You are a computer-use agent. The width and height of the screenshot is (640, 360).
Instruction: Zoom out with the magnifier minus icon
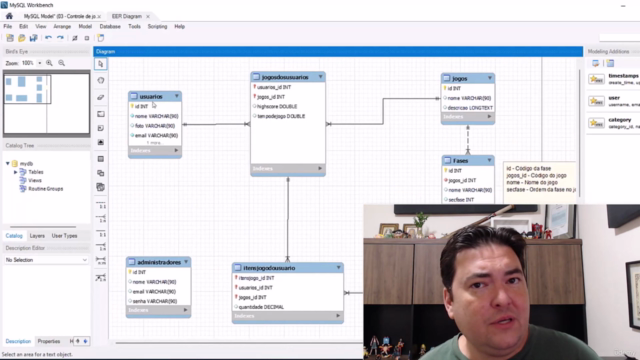(x=62, y=63)
